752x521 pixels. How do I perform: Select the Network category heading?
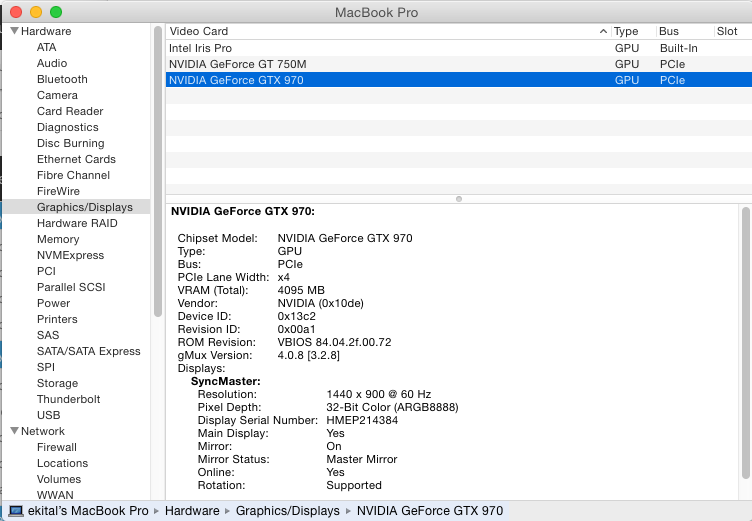click(43, 431)
